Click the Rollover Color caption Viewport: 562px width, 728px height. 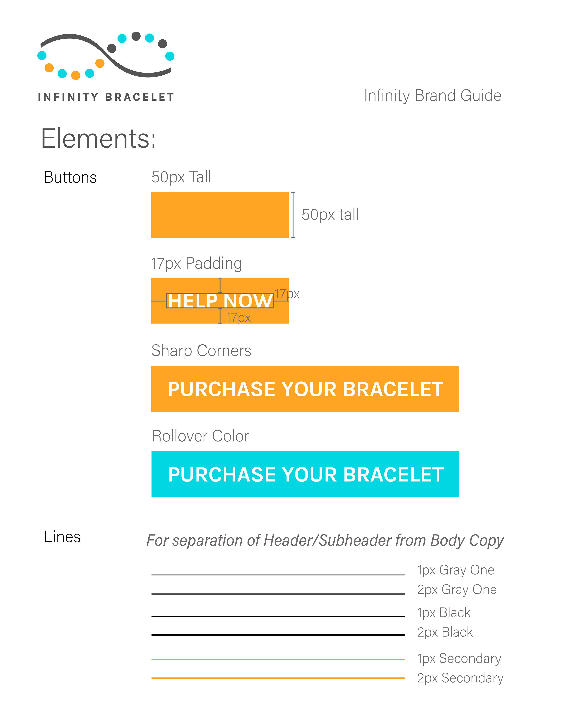pyautogui.click(x=200, y=436)
